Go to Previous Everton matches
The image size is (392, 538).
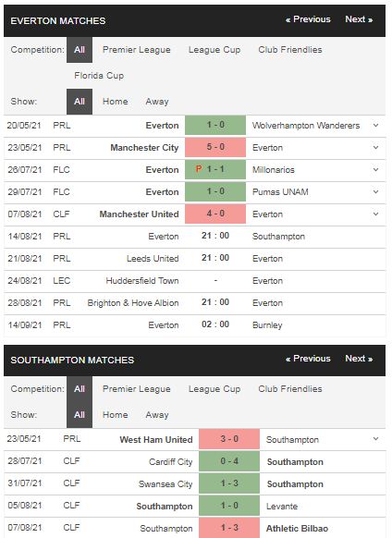(308, 19)
